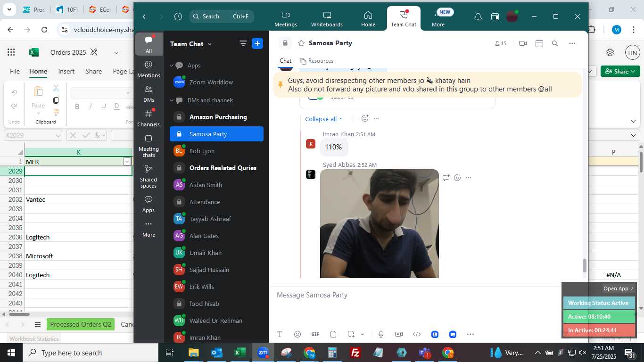Open the Excel File menu
The height and width of the screenshot is (362, 644).
click(15, 71)
